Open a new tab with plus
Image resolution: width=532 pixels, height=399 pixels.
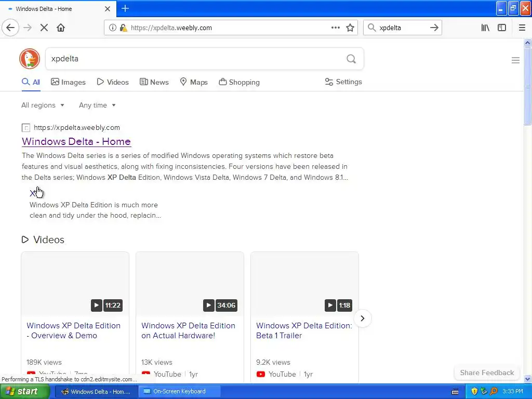point(125,8)
